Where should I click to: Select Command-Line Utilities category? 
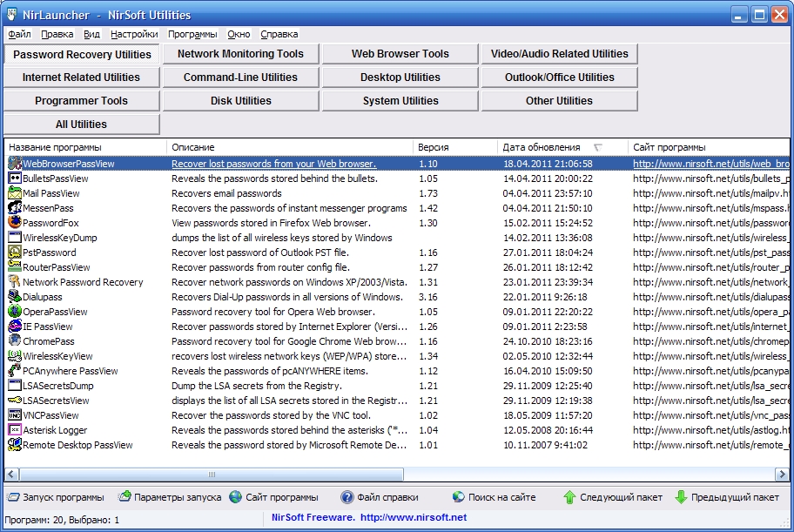coord(240,77)
